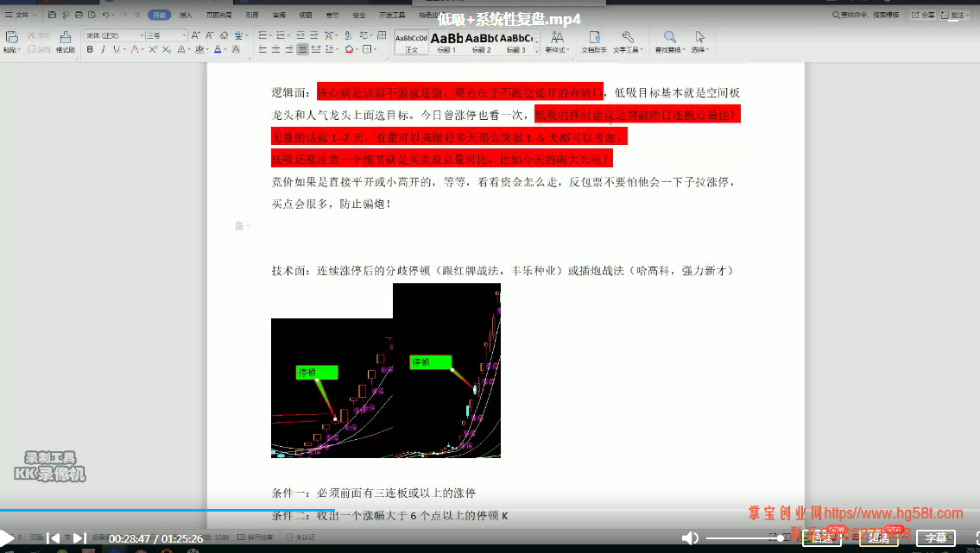Select the 引用 ribbon tab

click(252, 15)
